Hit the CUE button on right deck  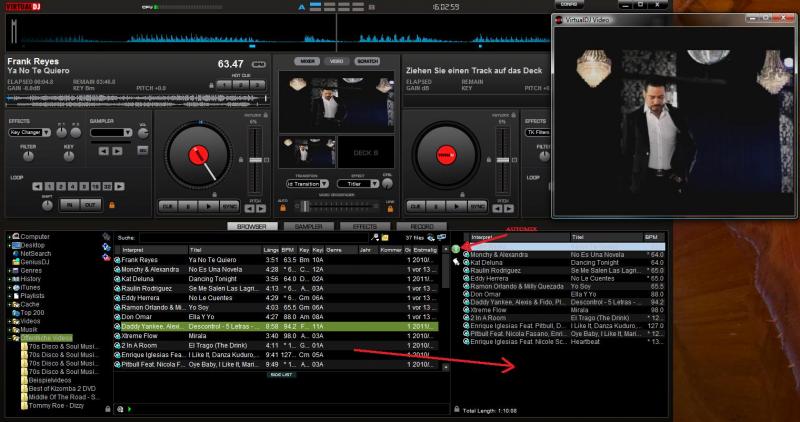(x=415, y=207)
